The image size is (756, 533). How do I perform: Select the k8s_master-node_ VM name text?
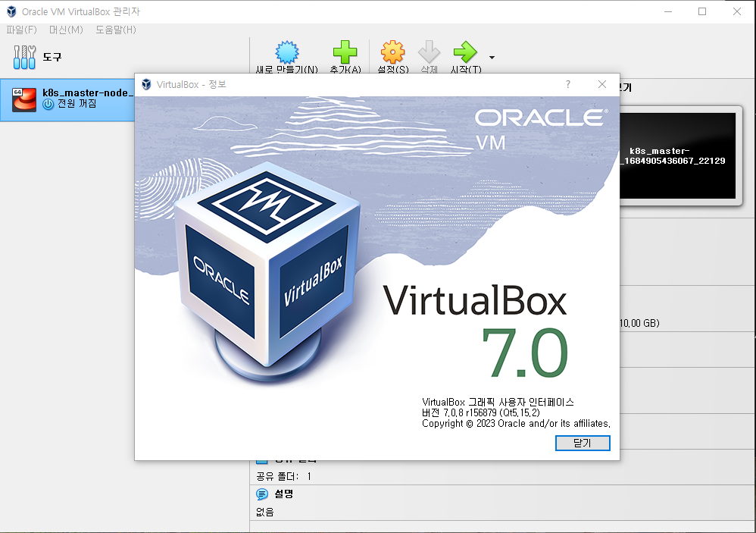[88, 92]
